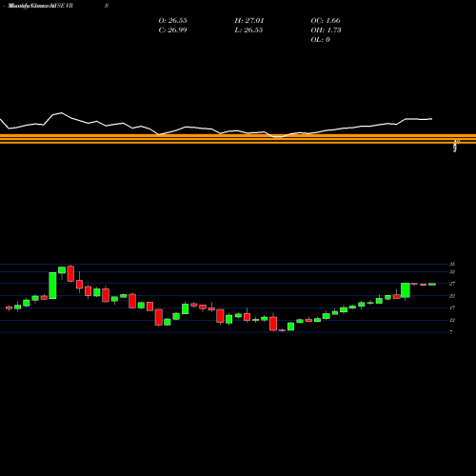The image size is (476, 476).
Task: Click the 32 price axis label
Action: tap(452, 272)
